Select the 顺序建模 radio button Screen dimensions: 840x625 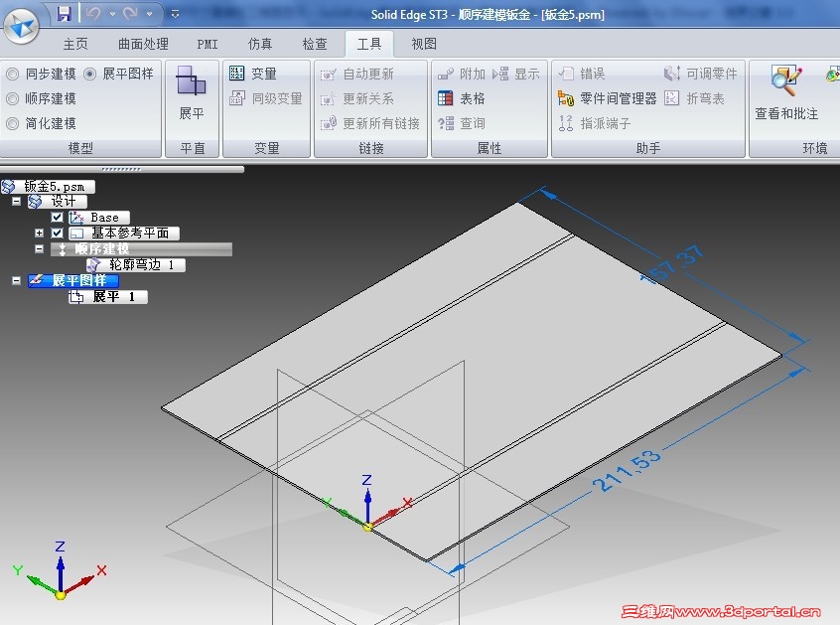pyautogui.click(x=13, y=98)
